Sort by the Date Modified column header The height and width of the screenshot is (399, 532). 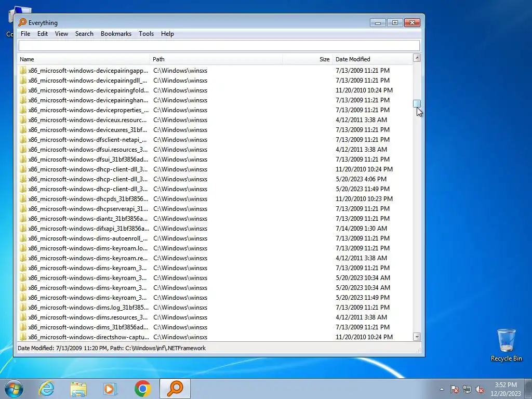pyautogui.click(x=373, y=59)
